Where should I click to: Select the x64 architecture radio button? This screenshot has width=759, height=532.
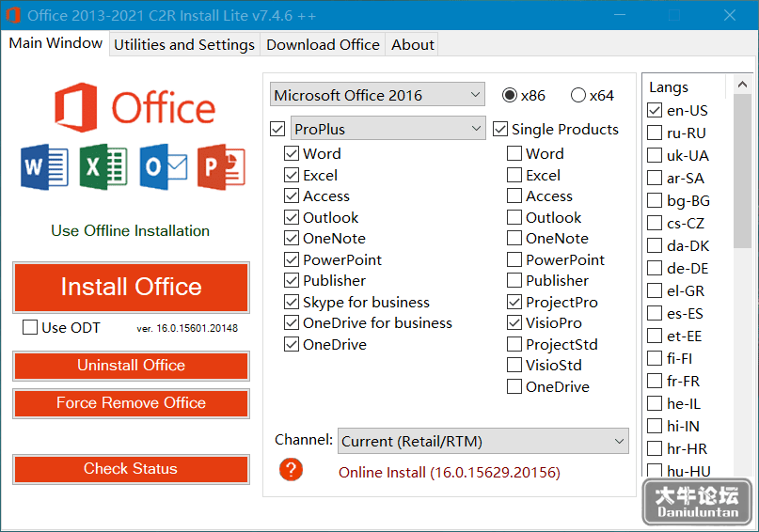[578, 95]
